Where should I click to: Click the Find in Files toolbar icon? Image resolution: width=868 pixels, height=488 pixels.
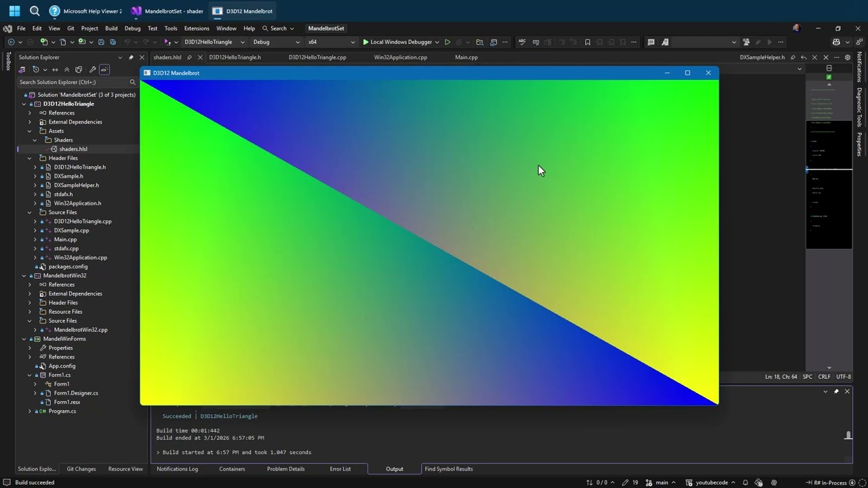pyautogui.click(x=479, y=42)
